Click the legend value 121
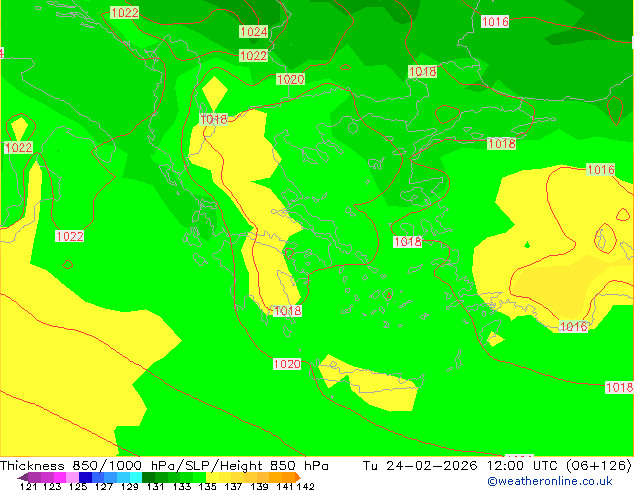Screen dimensions: 634x490 pyautogui.click(x=28, y=486)
